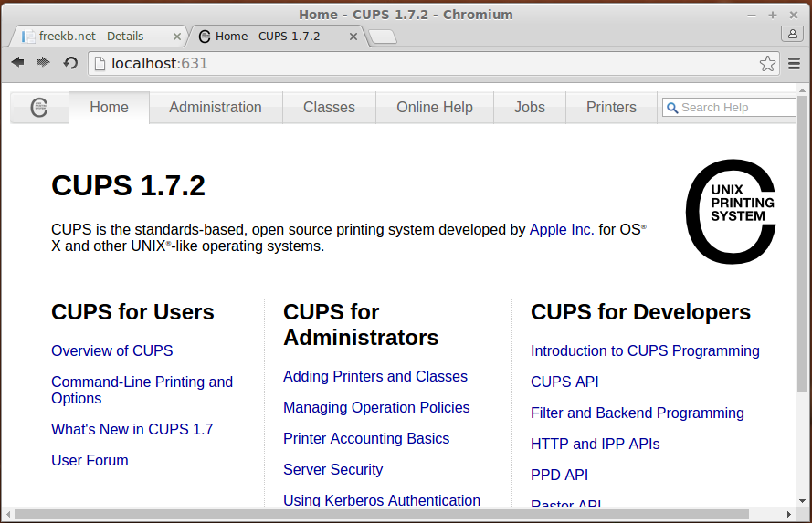This screenshot has width=812, height=523.
Task: Click the user profile icon
Action: coord(792,34)
